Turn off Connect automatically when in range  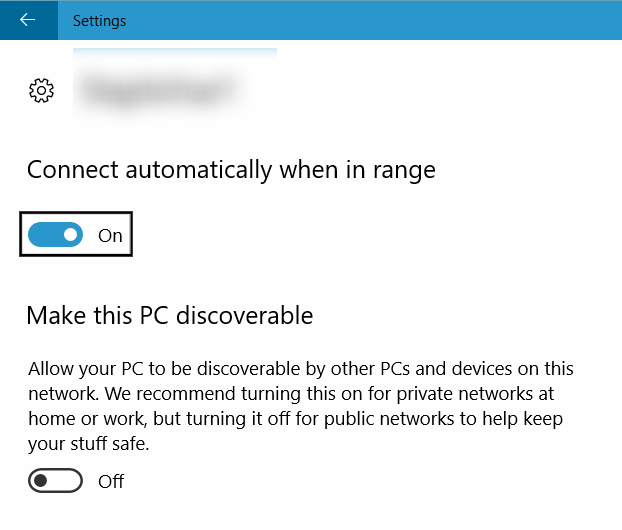click(56, 234)
